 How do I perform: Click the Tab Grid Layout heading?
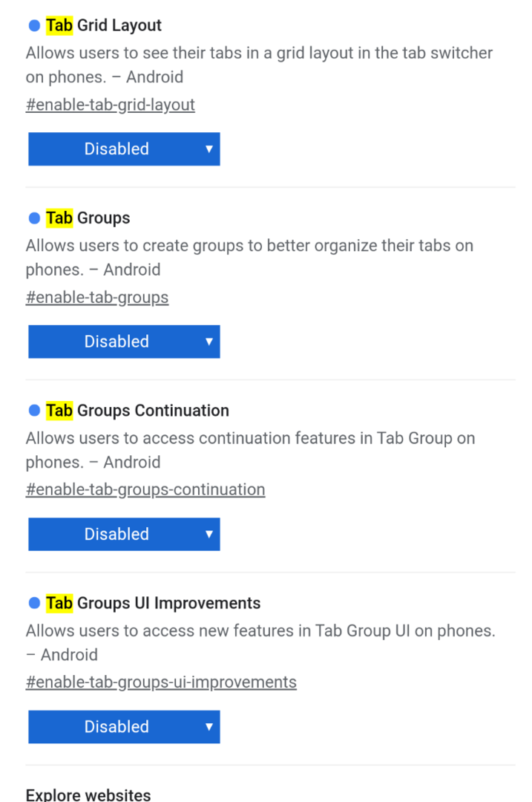point(104,25)
